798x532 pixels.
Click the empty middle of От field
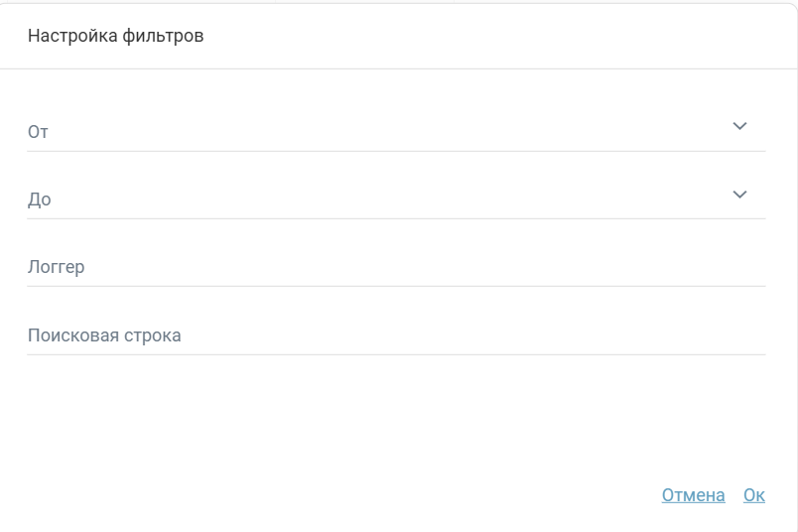[x=396, y=131]
